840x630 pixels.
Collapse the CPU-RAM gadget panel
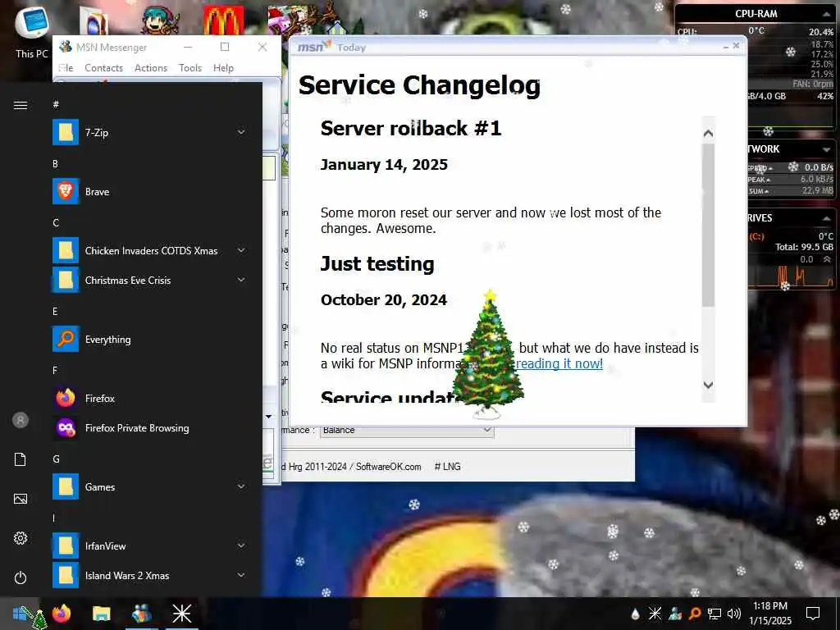point(826,14)
